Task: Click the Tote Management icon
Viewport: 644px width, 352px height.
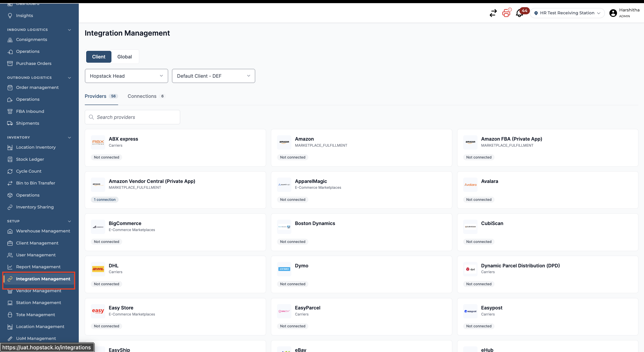Action: tap(10, 314)
